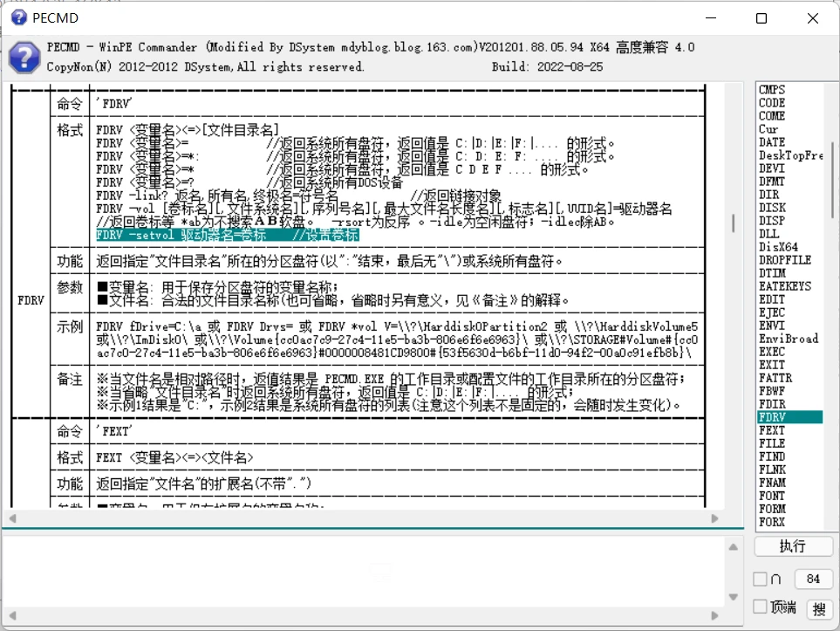Select DATE in the command list
The width and height of the screenshot is (840, 631).
click(772, 142)
